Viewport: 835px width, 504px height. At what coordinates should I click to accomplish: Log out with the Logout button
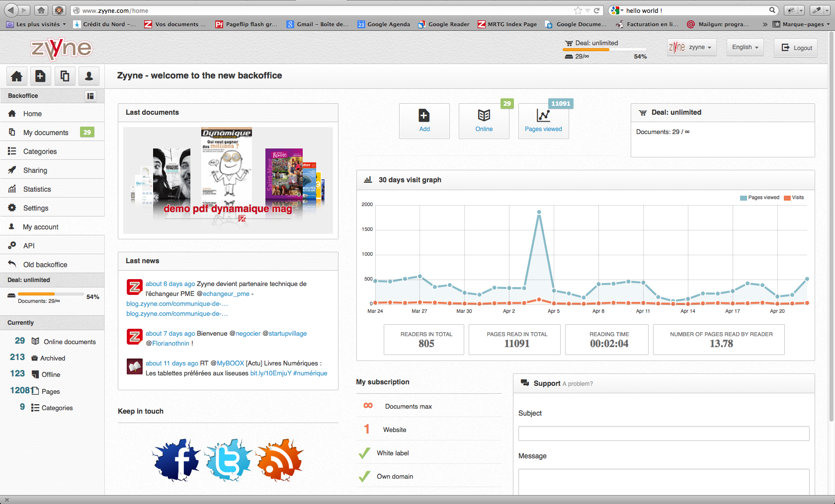pyautogui.click(x=796, y=48)
